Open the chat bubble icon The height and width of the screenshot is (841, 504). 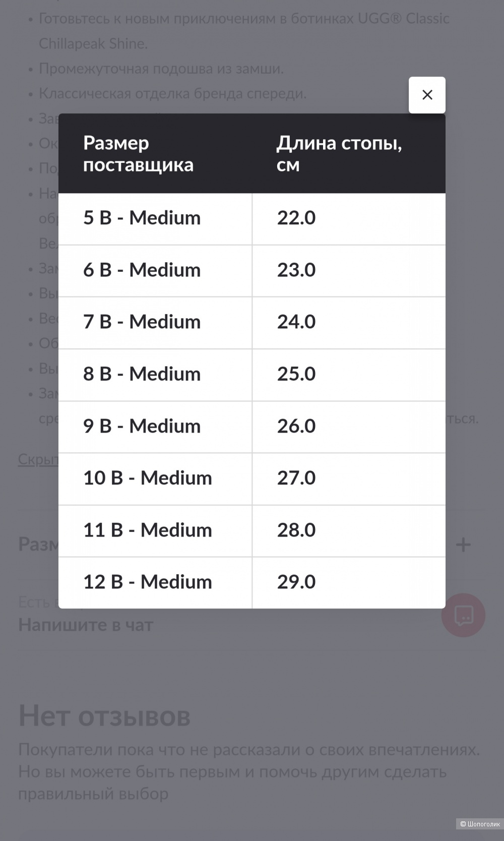pyautogui.click(x=463, y=615)
